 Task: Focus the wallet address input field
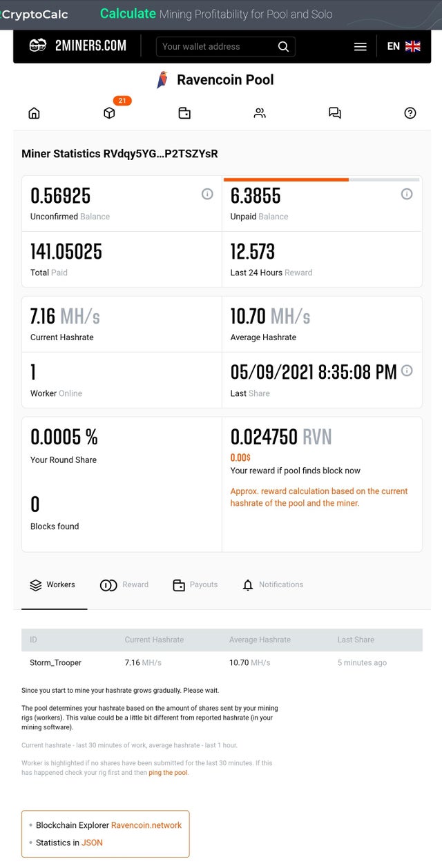(x=216, y=47)
